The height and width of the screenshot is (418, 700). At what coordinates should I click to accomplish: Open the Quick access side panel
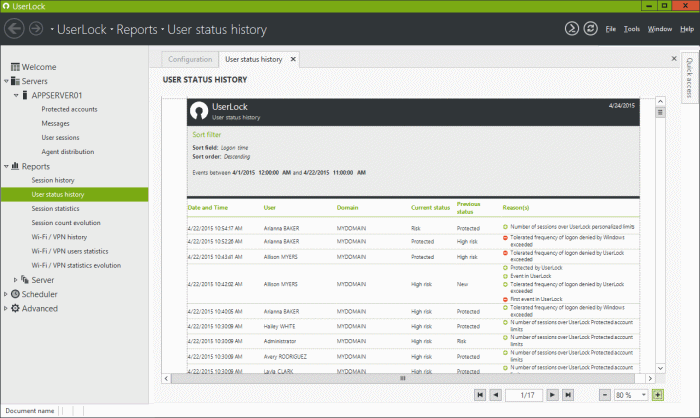click(689, 78)
